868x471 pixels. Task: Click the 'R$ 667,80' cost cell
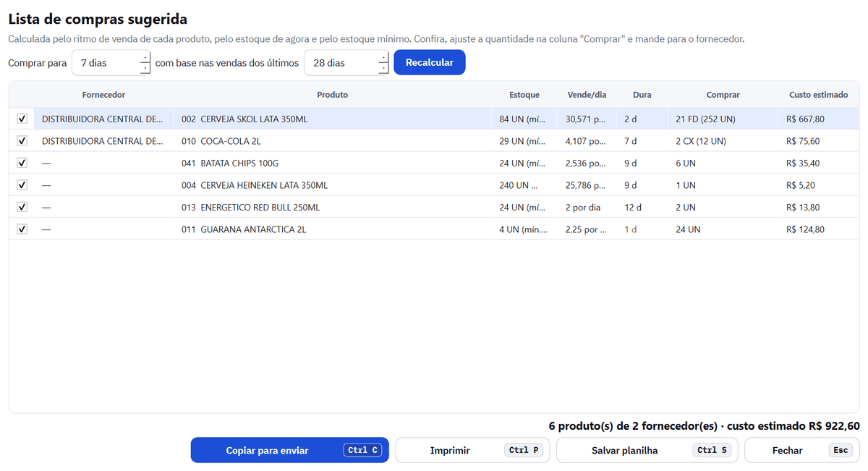(x=819, y=119)
